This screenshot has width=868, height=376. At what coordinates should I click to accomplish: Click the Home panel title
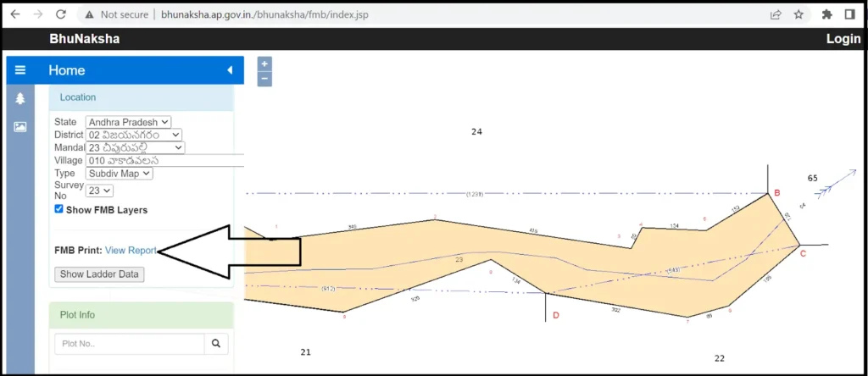[x=67, y=70]
